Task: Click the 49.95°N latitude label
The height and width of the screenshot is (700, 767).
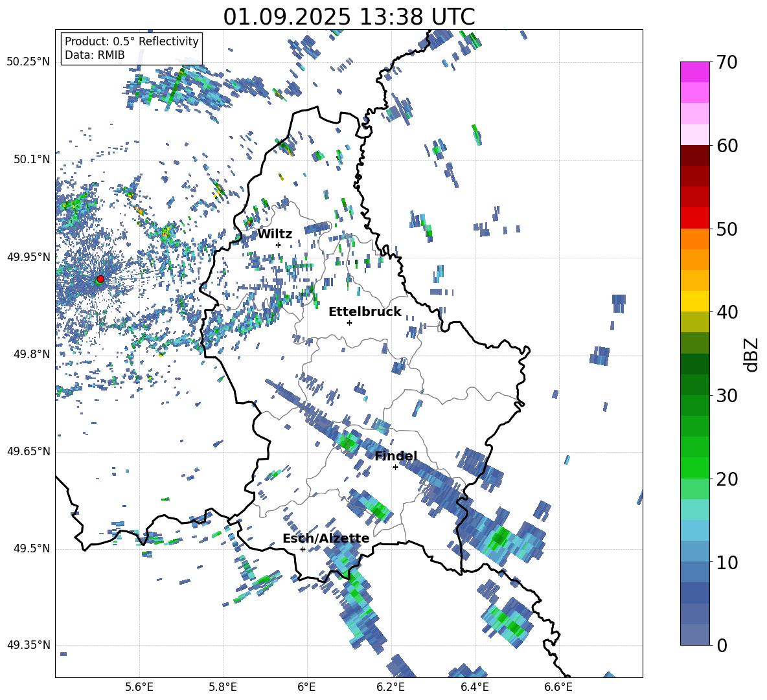Action: pyautogui.click(x=29, y=257)
